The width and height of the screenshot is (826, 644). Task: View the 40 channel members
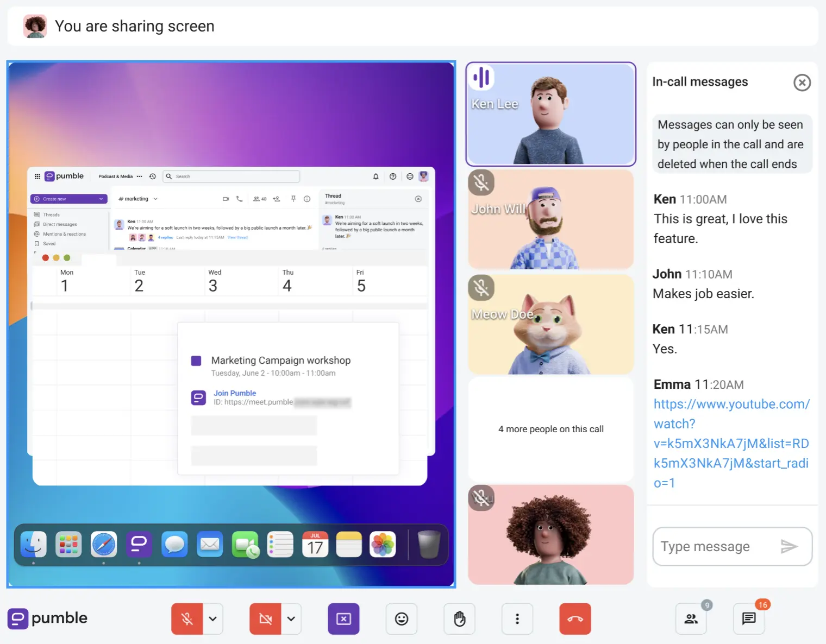point(260,199)
